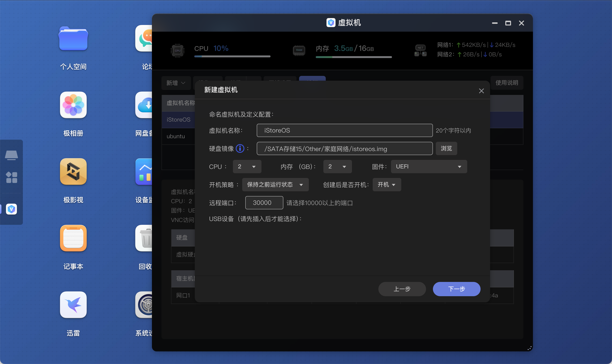Open the 极影视 video app

click(x=73, y=172)
